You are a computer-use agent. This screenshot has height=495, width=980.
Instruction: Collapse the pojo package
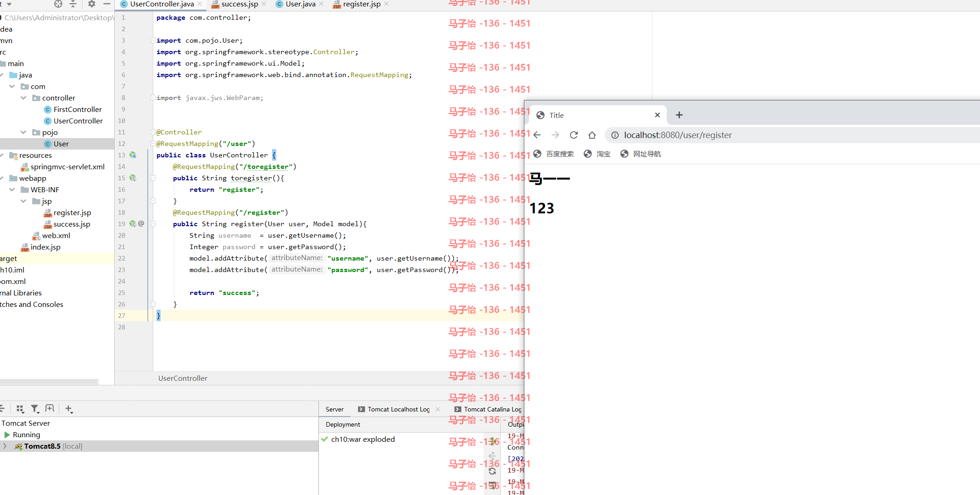pos(23,132)
